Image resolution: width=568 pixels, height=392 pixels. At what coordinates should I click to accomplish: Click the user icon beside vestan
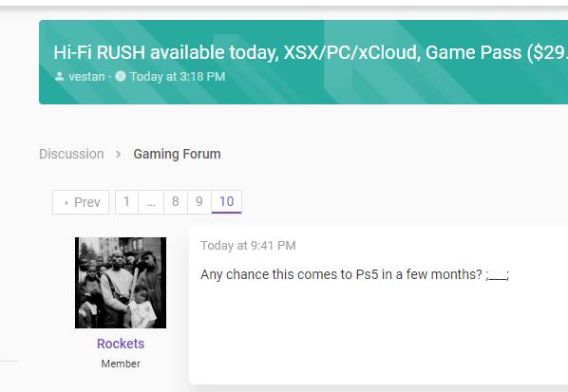pos(60,76)
